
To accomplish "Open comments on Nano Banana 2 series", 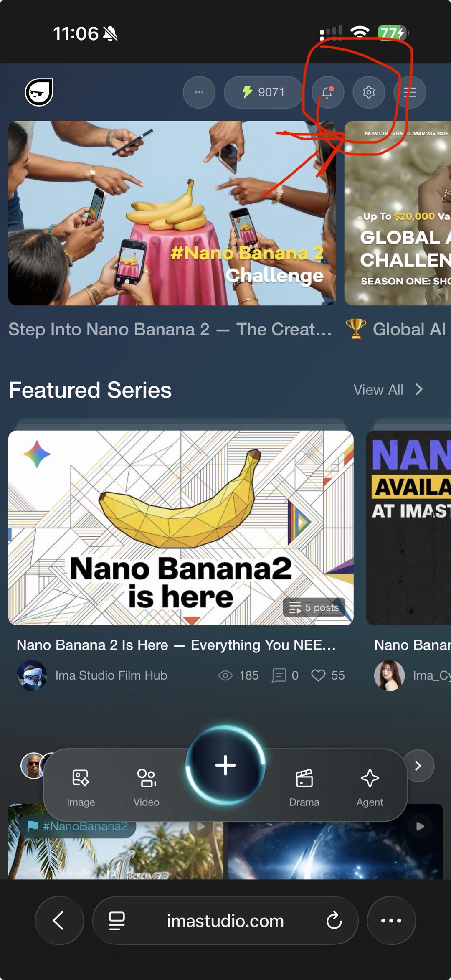I will [279, 675].
